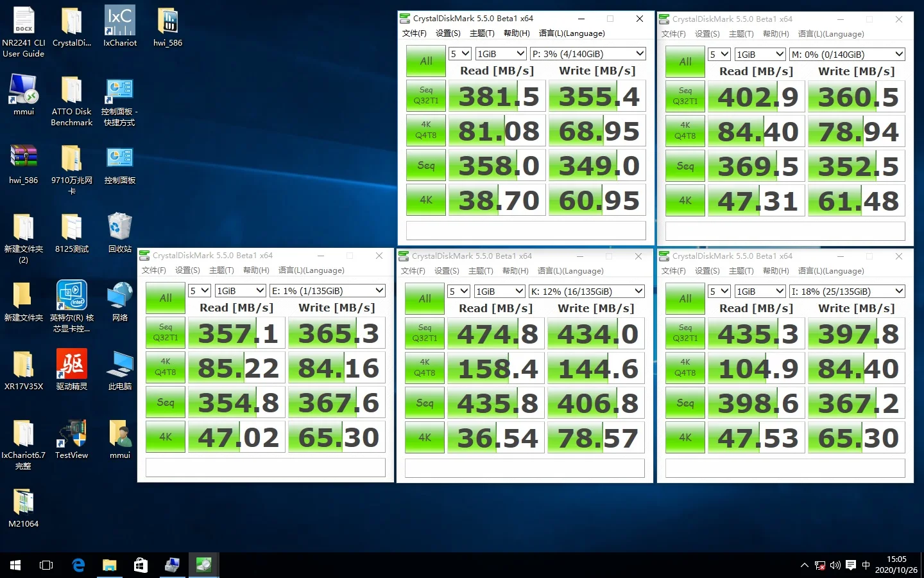
Task: Expand the P: 3% (4/140GiB) drive dropdown
Action: [588, 54]
